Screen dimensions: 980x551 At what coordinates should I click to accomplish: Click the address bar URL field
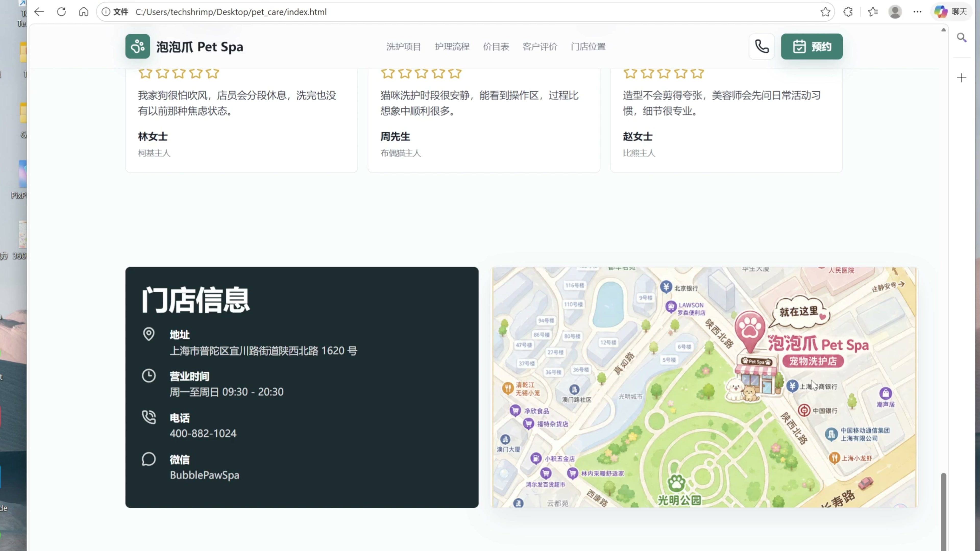tap(457, 12)
